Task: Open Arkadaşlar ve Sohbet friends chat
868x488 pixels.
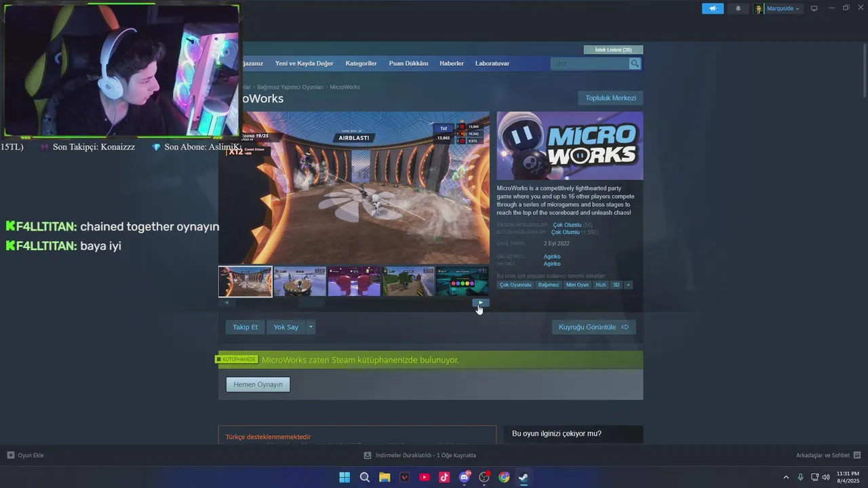Action: (828, 455)
